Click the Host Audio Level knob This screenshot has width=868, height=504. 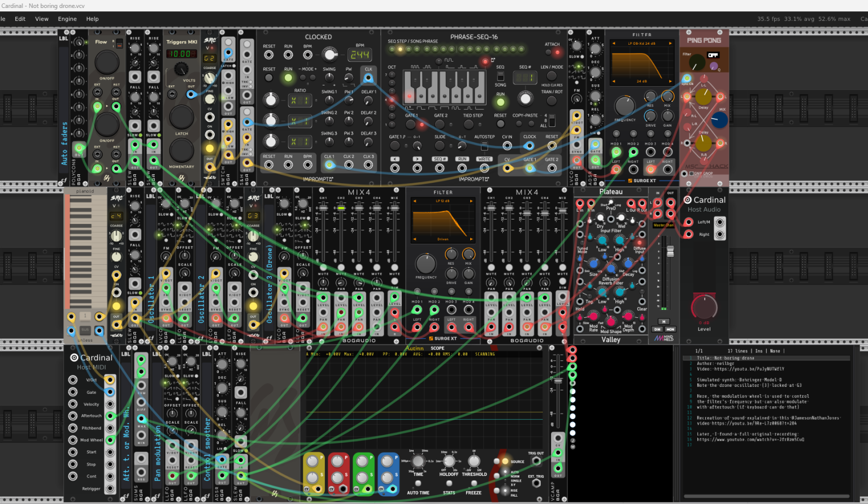coord(704,308)
